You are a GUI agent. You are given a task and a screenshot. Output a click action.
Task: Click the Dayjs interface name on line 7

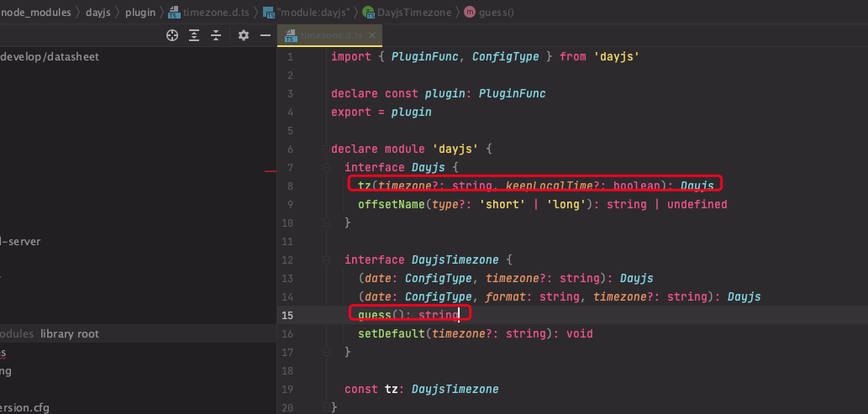[x=429, y=168]
